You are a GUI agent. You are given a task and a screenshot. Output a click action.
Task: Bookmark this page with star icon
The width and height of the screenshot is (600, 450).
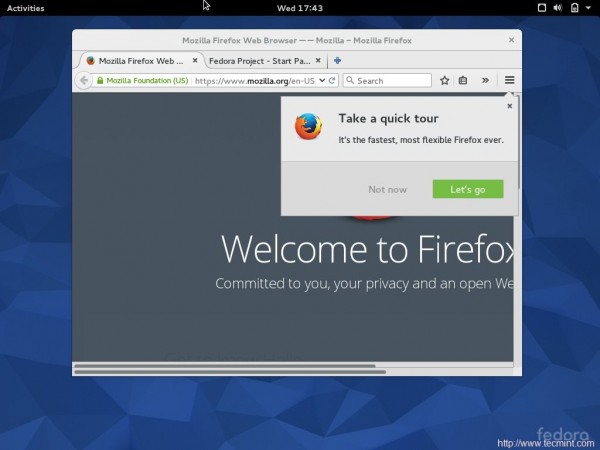tap(444, 80)
